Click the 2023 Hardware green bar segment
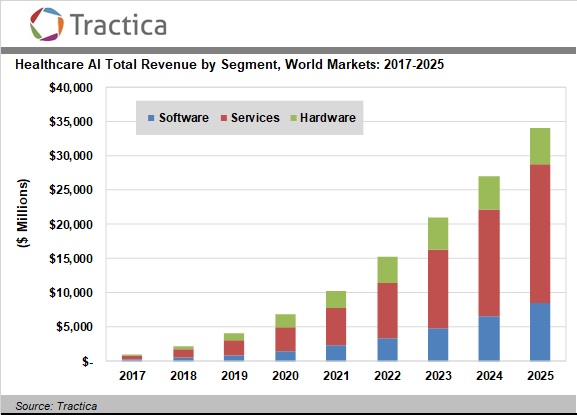Screen dimensions: 577x415 pos(438,234)
